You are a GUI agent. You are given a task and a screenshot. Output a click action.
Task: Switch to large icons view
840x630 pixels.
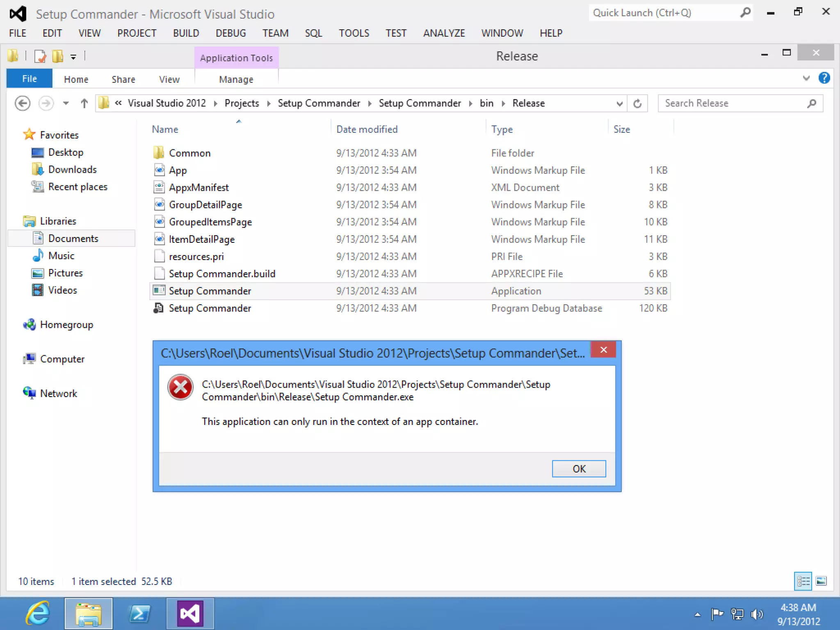pyautogui.click(x=821, y=581)
